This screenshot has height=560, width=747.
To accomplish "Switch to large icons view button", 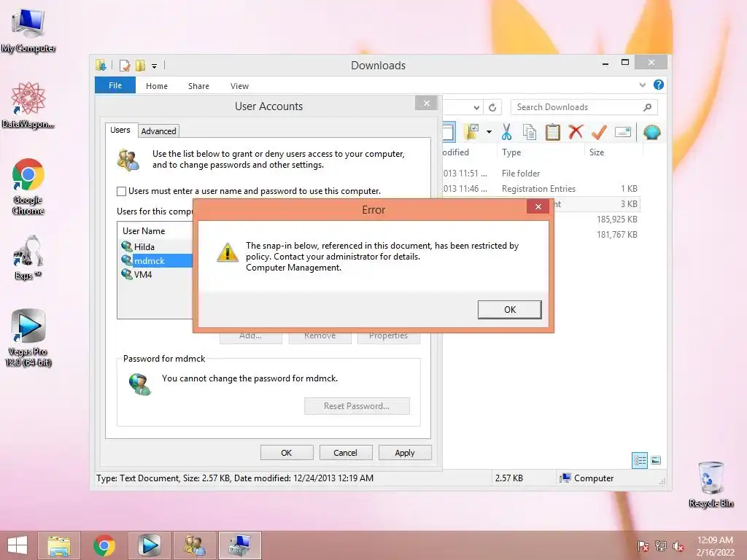I will tap(656, 460).
